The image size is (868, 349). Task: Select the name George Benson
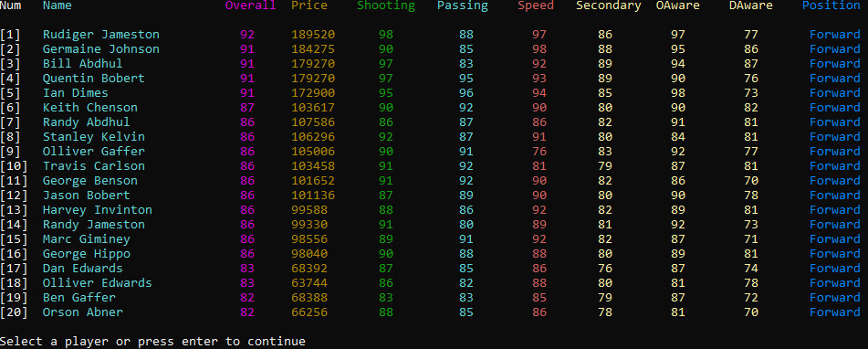pyautogui.click(x=89, y=181)
